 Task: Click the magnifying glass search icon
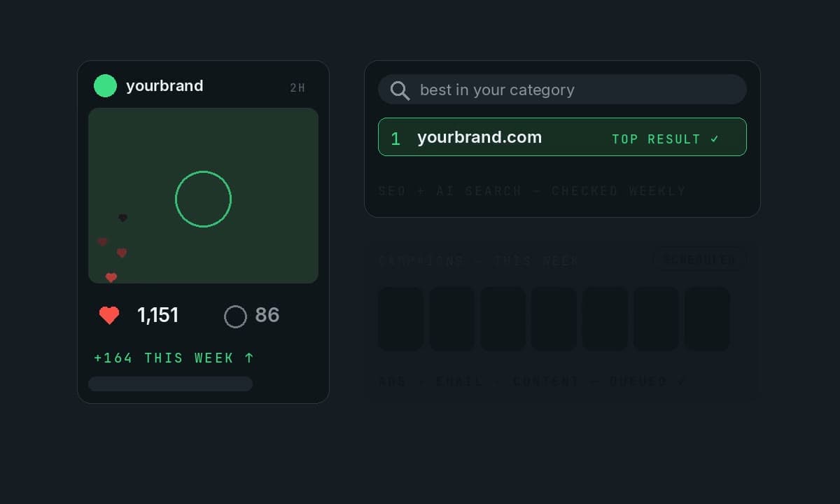[x=400, y=90]
